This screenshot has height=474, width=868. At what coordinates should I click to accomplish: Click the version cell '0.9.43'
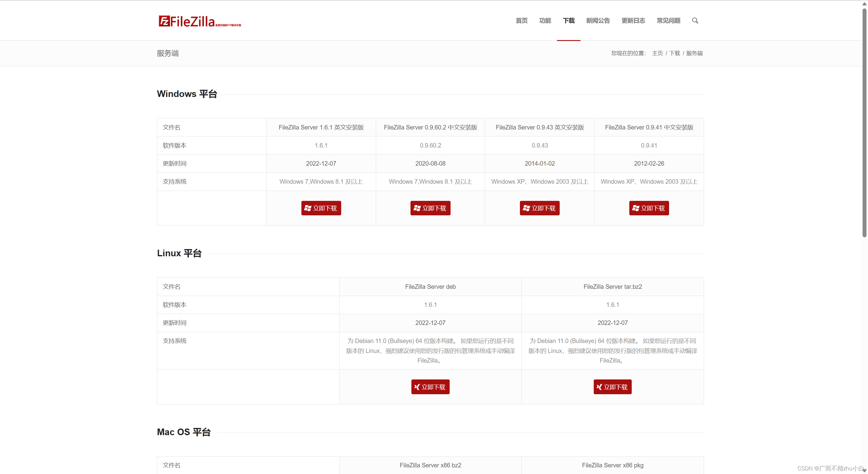point(540,145)
